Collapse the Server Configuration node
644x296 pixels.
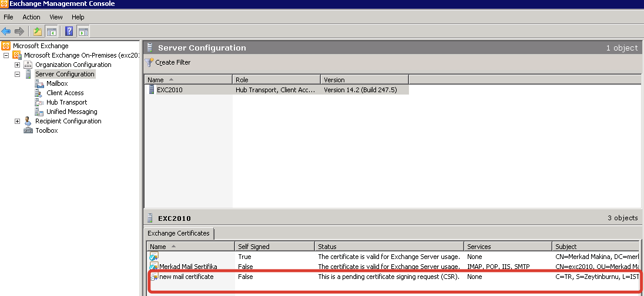[17, 74]
